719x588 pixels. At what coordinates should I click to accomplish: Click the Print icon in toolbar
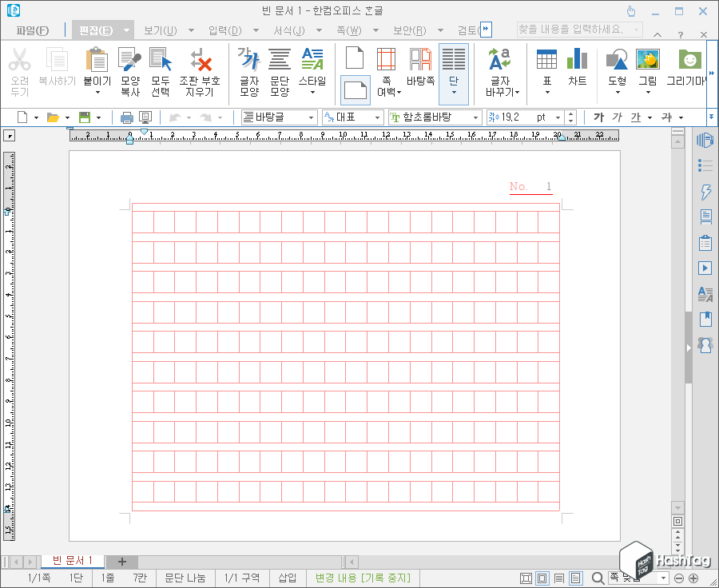[x=126, y=117]
